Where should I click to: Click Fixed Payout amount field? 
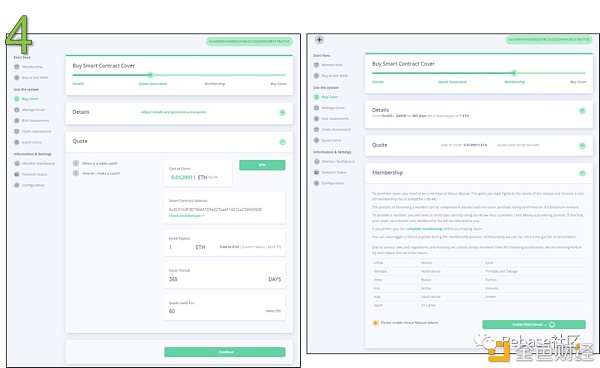[x=225, y=243]
